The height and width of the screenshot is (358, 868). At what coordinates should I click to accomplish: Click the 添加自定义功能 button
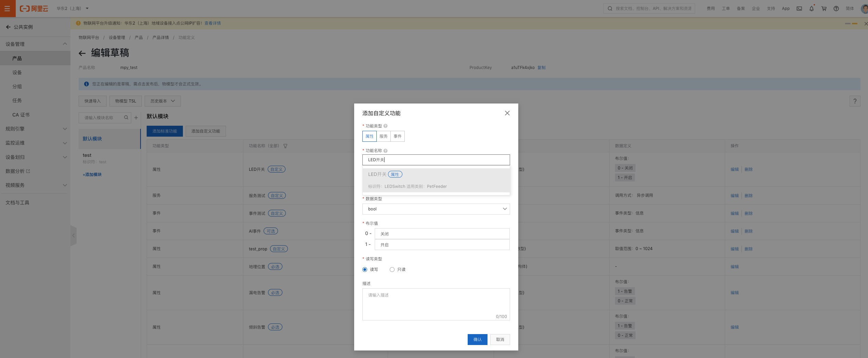point(206,131)
